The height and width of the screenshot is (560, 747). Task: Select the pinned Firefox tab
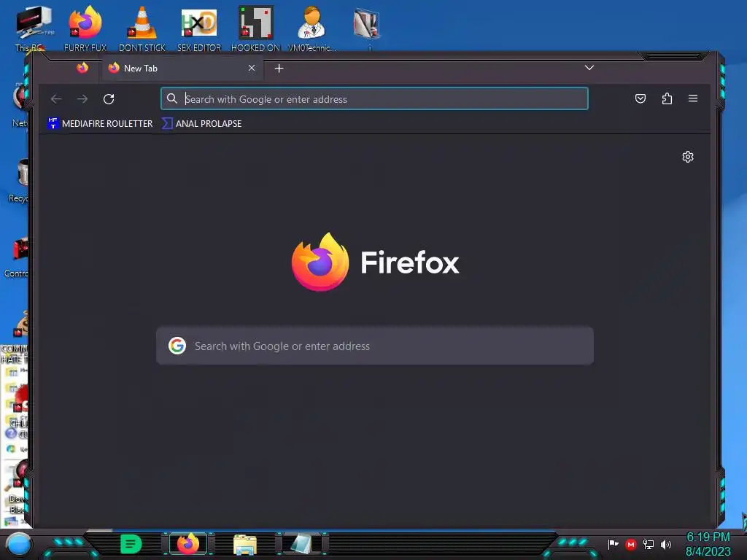(82, 68)
